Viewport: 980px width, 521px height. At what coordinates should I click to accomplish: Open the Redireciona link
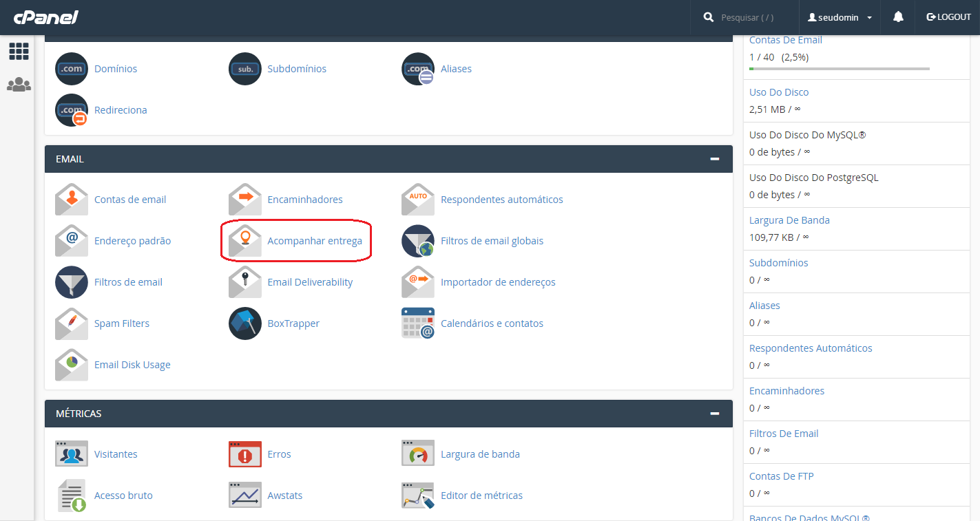121,110
